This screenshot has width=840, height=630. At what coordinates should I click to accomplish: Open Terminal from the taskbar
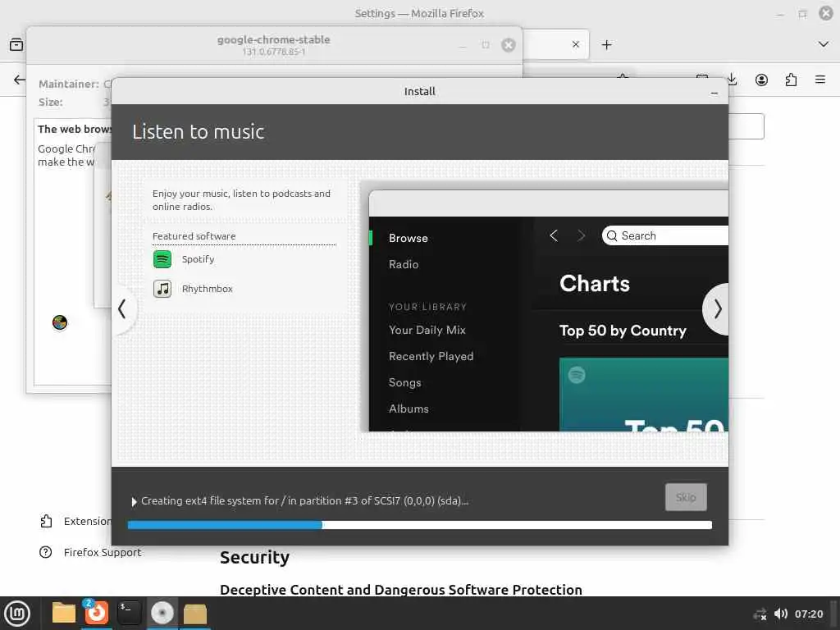(x=129, y=614)
